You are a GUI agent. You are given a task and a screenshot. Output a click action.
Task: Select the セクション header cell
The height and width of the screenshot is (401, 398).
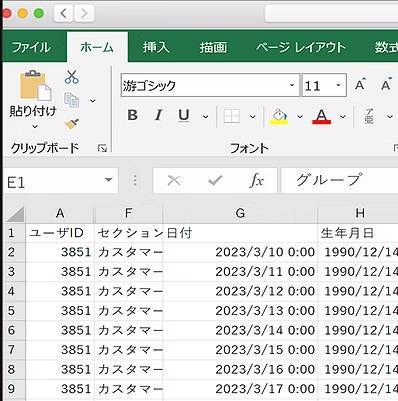coord(129,233)
